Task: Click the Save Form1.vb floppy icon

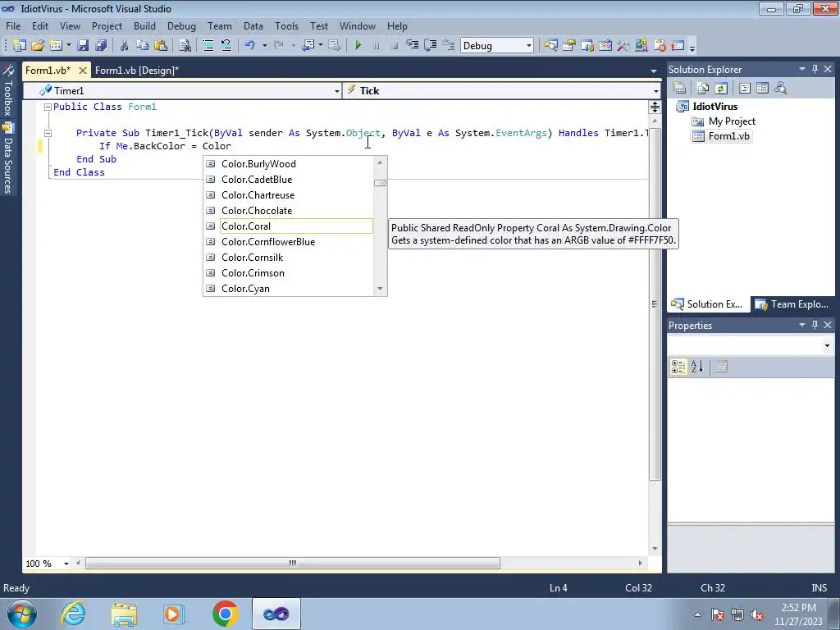Action: point(83,46)
